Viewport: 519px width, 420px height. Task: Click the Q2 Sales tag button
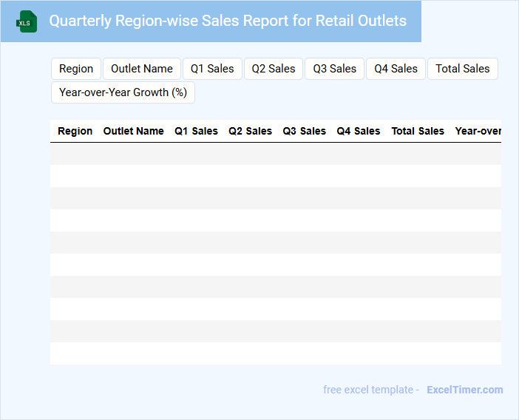point(274,69)
